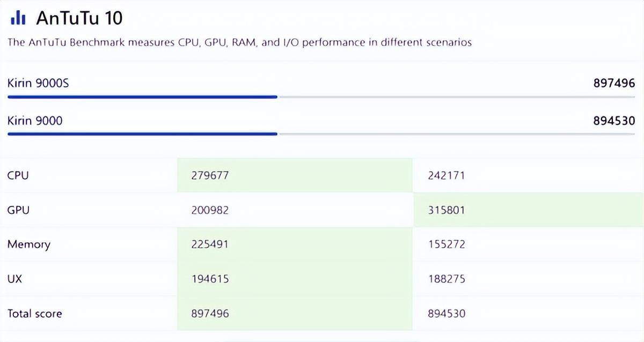Screen dimensions: 644x342
Task: Click the 897496 score beside Kirin 9000S
Action: click(614, 83)
